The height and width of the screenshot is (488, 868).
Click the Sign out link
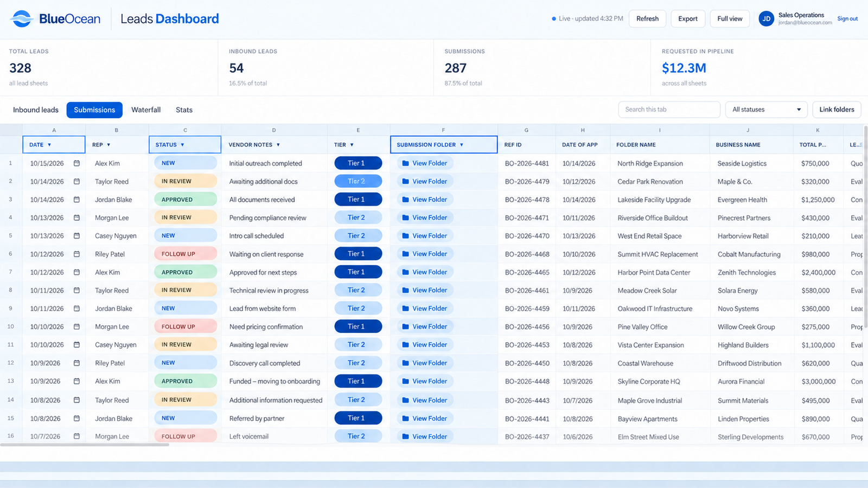(x=847, y=18)
